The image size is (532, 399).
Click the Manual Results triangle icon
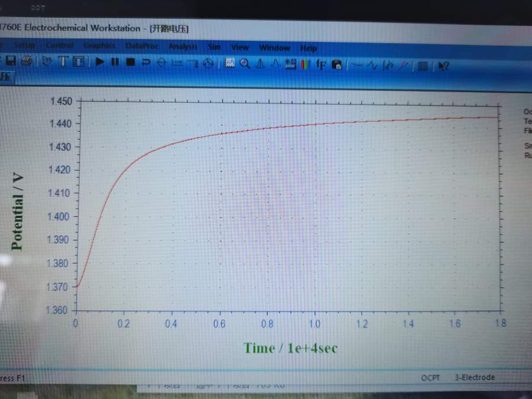pos(260,64)
